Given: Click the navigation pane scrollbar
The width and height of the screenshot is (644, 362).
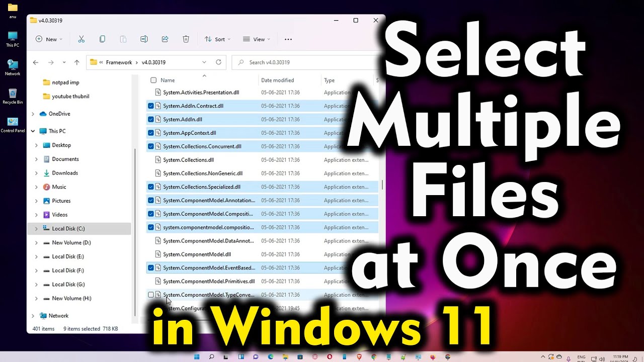Looking at the screenshot, I should click(134, 231).
